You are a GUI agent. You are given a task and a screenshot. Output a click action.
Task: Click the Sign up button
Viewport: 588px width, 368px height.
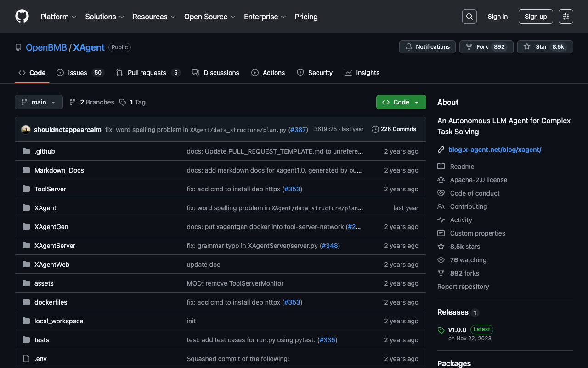click(x=536, y=17)
